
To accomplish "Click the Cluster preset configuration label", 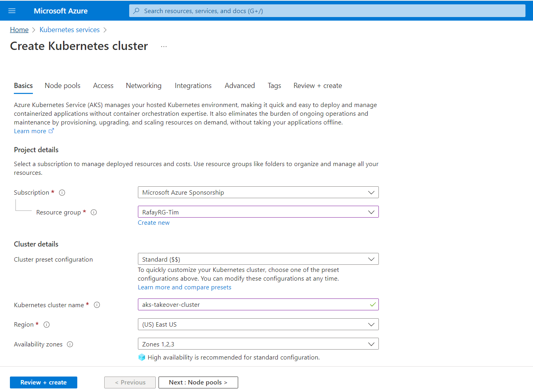I will click(x=53, y=260).
